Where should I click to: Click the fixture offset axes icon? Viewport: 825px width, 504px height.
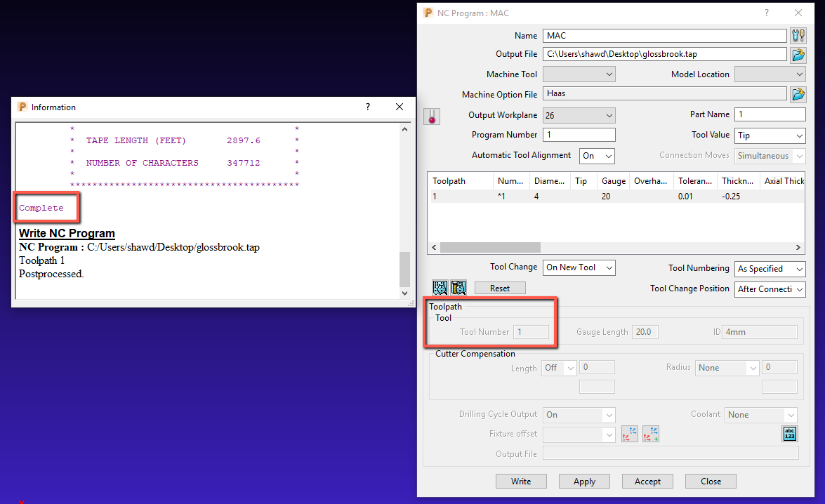tap(629, 434)
